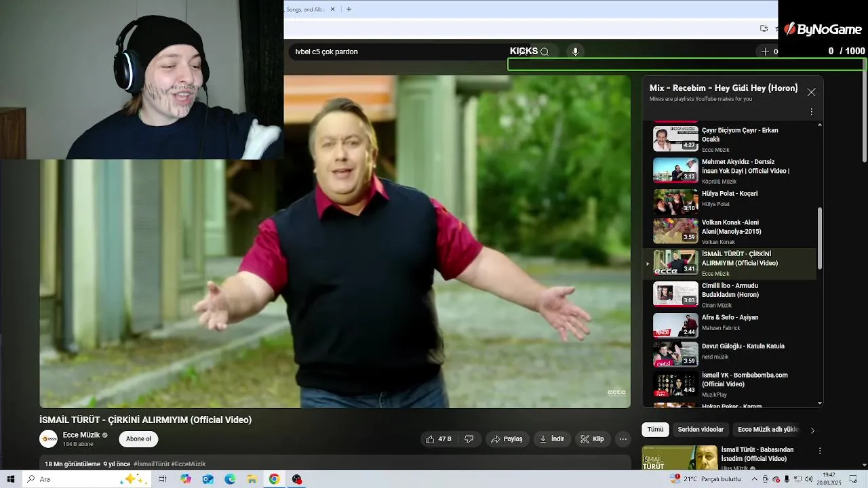Click the plus create button
This screenshot has height=488, width=868.
(765, 52)
